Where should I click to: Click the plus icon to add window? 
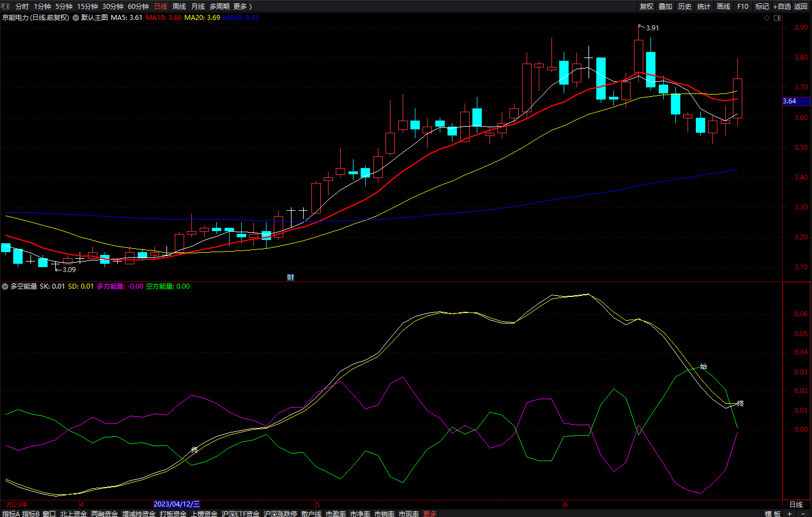(790, 514)
